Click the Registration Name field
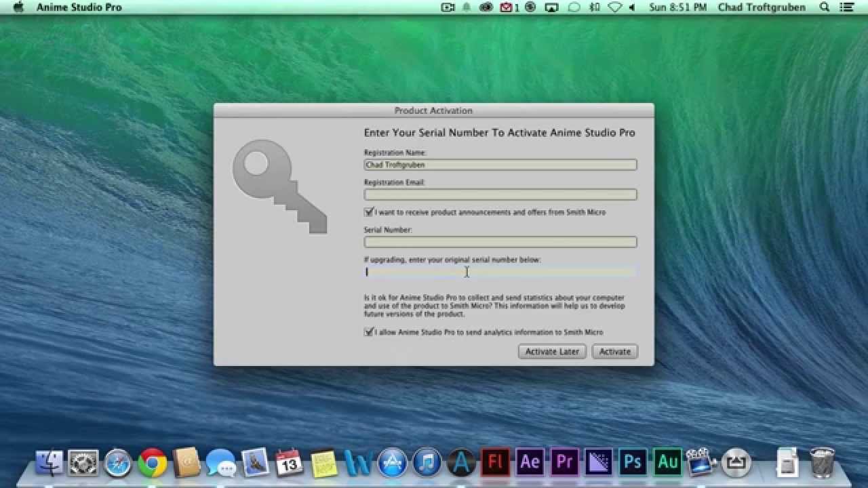Image resolution: width=868 pixels, height=488 pixels. pos(500,165)
